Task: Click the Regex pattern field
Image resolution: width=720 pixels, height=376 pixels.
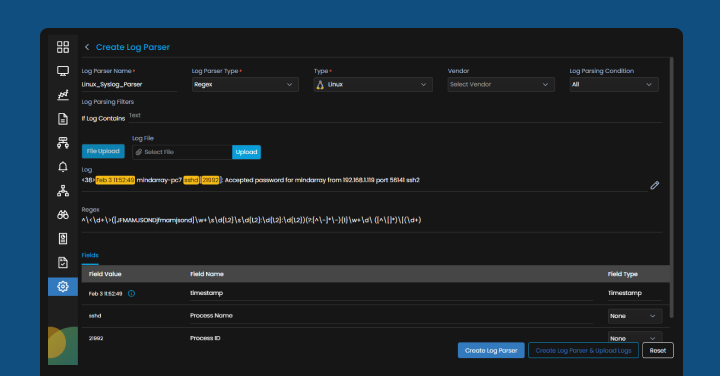Action: coord(372,220)
